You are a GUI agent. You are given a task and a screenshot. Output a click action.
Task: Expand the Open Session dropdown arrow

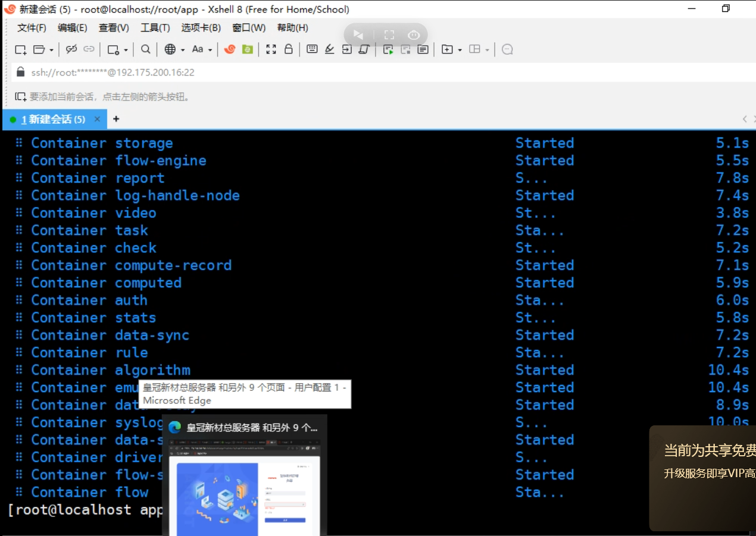(52, 50)
